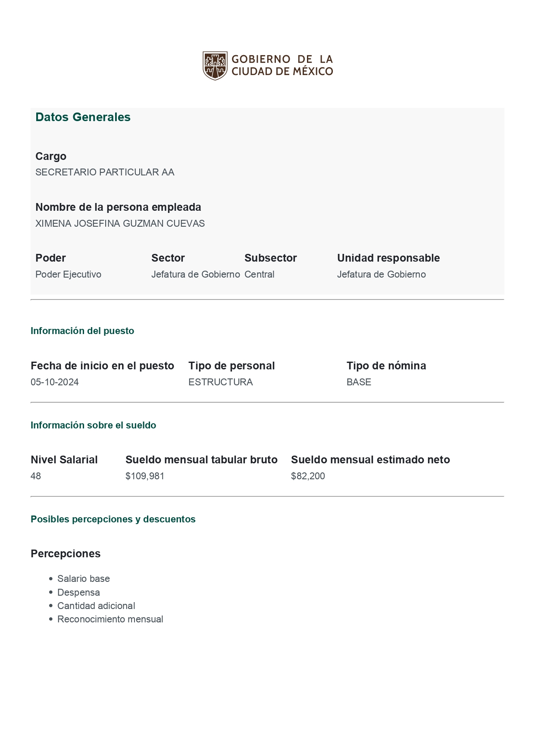The height and width of the screenshot is (756, 535).
Task: Click the Tipo de nómina label
Action: (x=386, y=366)
